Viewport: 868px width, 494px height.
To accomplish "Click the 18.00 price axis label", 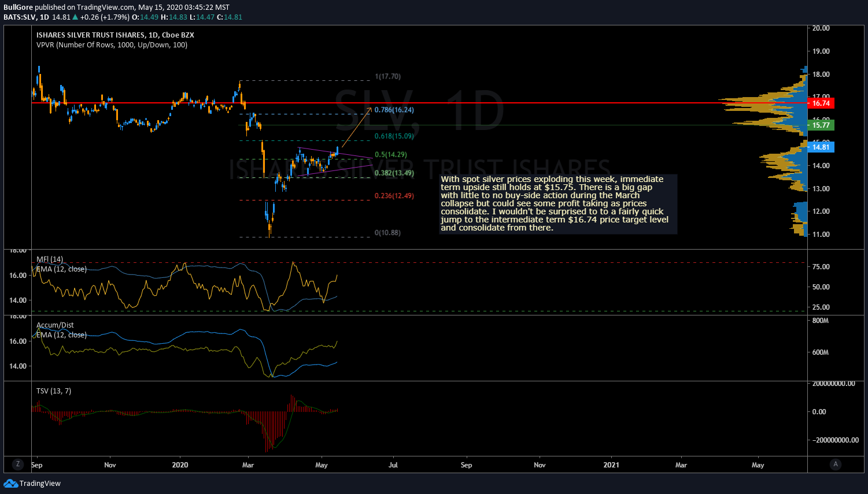I will coord(821,75).
